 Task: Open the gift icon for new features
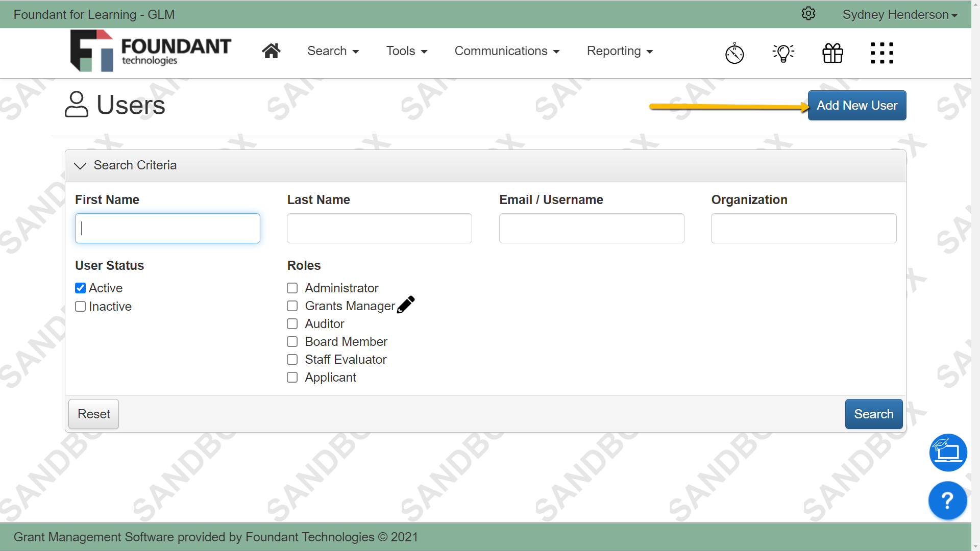[x=832, y=53]
